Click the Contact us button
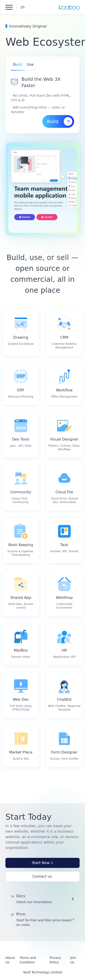This screenshot has height=980, width=85. (43, 876)
